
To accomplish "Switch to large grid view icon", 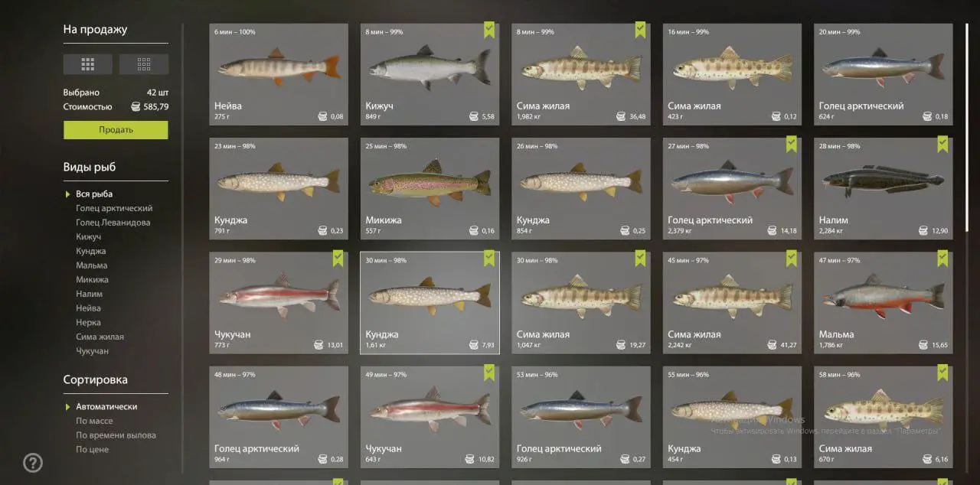I will click(x=87, y=64).
